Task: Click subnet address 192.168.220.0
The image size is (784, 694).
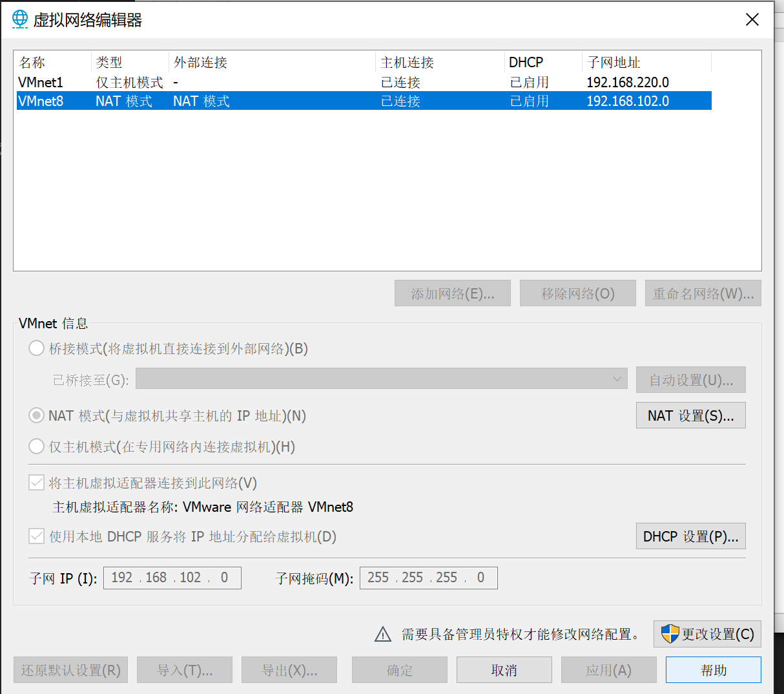Action: (x=628, y=82)
